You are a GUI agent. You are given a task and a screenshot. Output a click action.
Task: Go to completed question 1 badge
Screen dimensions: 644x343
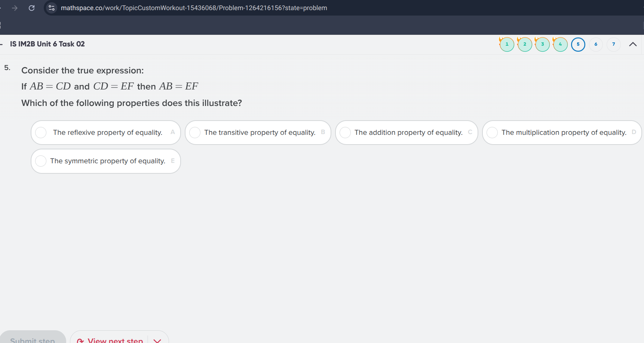tap(507, 44)
